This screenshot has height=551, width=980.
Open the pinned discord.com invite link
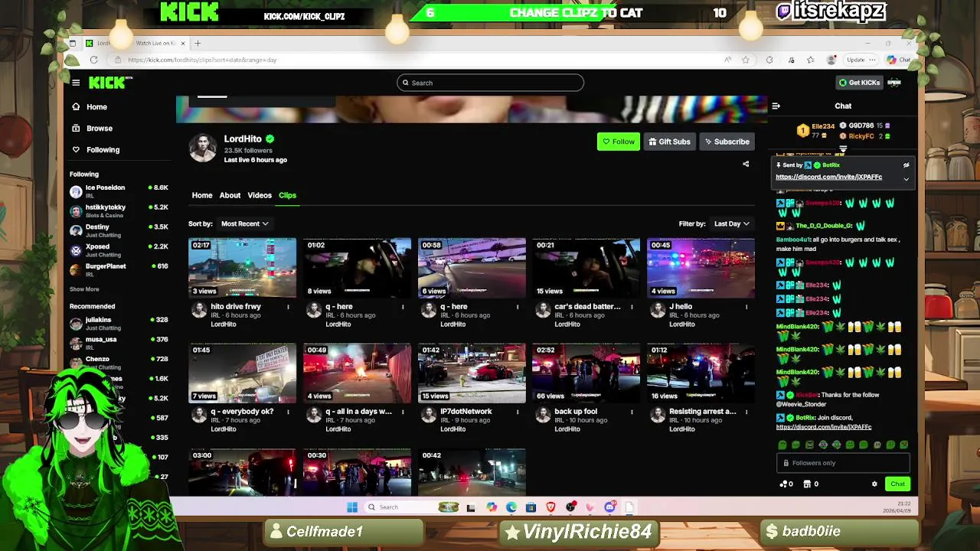tap(828, 177)
